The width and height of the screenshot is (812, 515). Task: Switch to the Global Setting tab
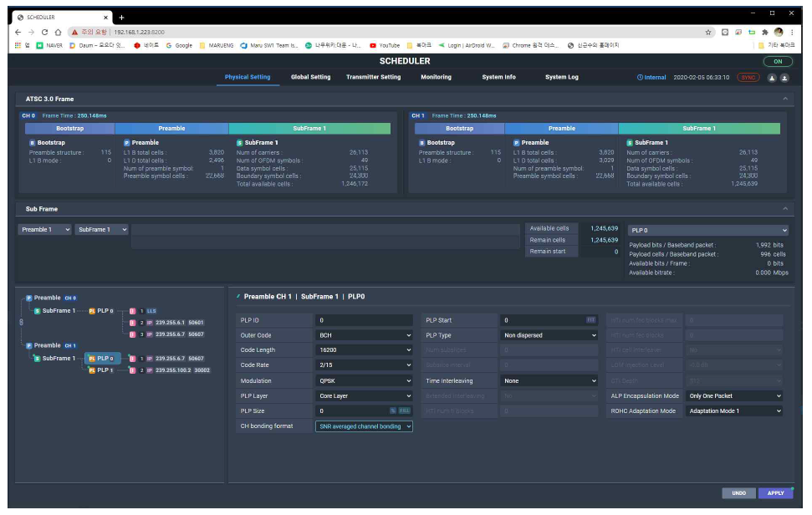click(x=311, y=77)
